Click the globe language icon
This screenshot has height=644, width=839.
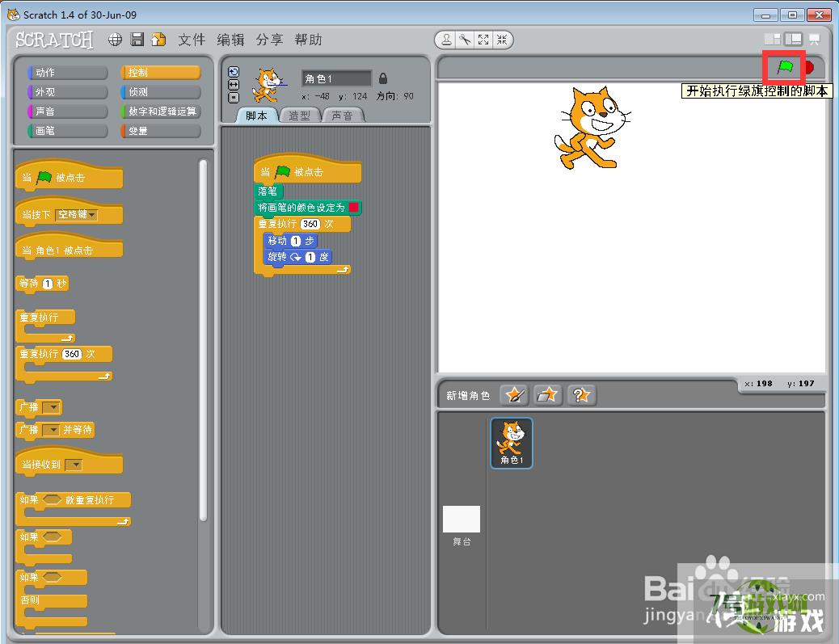(115, 39)
